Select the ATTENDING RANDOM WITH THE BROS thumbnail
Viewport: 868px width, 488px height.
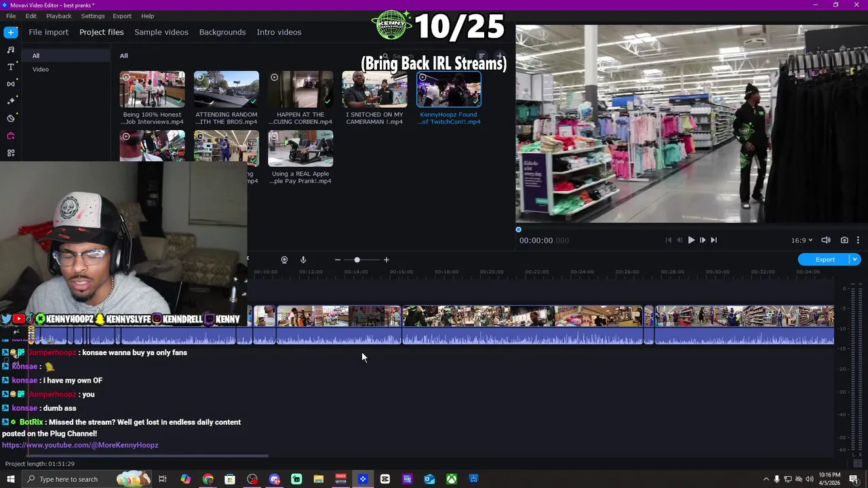226,89
